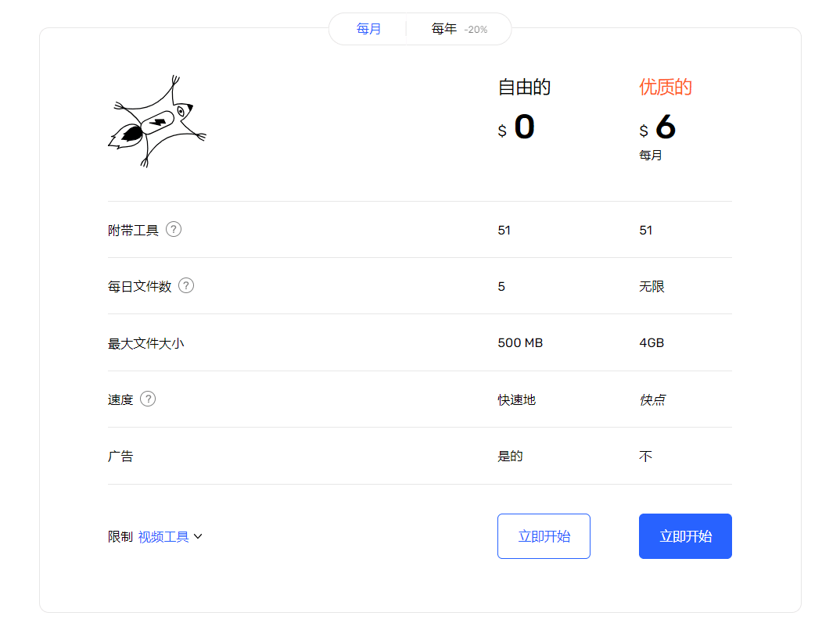840x641 pixels.
Task: Click the flying squirrel mascot logo
Action: click(156, 121)
